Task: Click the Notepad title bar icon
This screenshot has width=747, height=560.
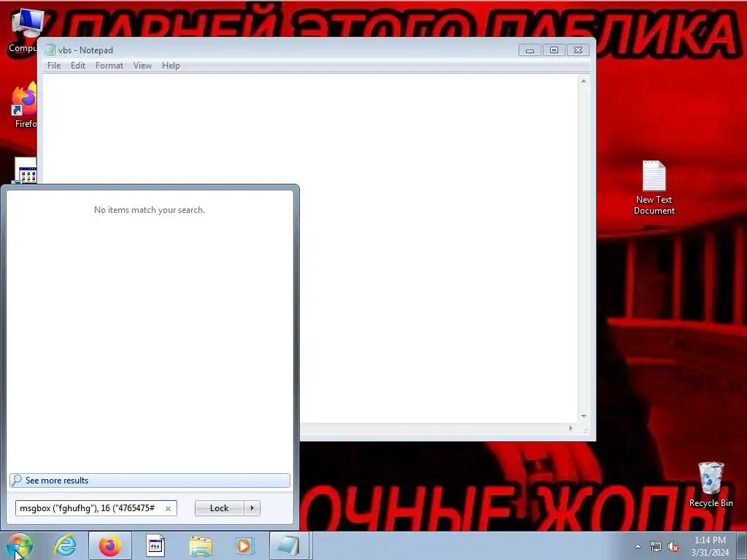Action: pyautogui.click(x=50, y=50)
